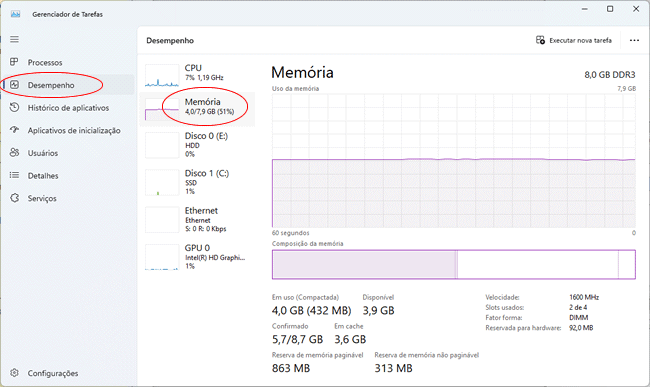Open Histórico de aplicativos icon

point(15,107)
